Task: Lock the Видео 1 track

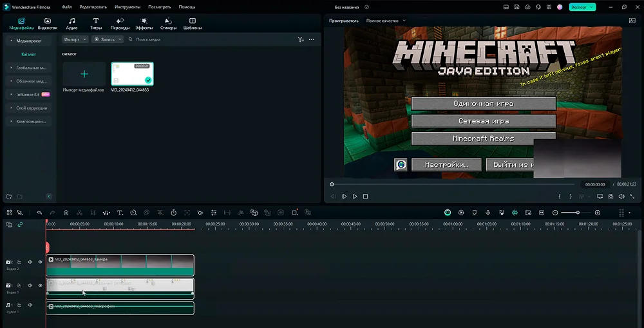Action: (x=19, y=285)
